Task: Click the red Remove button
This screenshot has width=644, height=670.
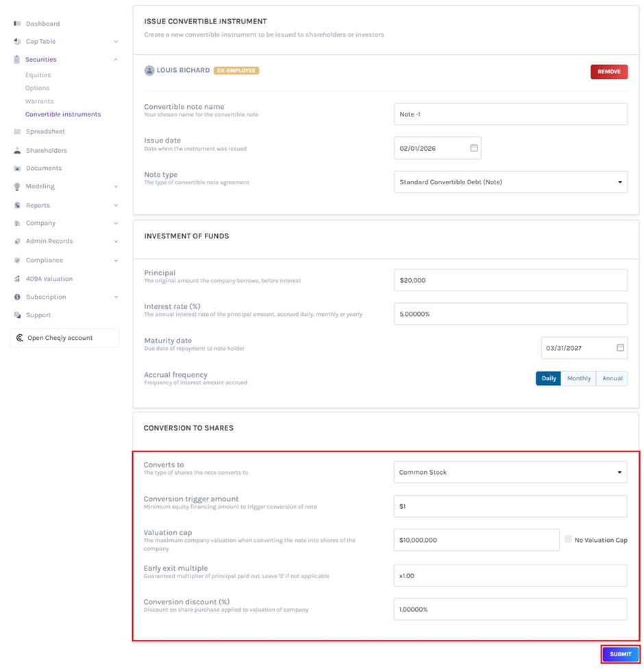Action: pyautogui.click(x=608, y=71)
